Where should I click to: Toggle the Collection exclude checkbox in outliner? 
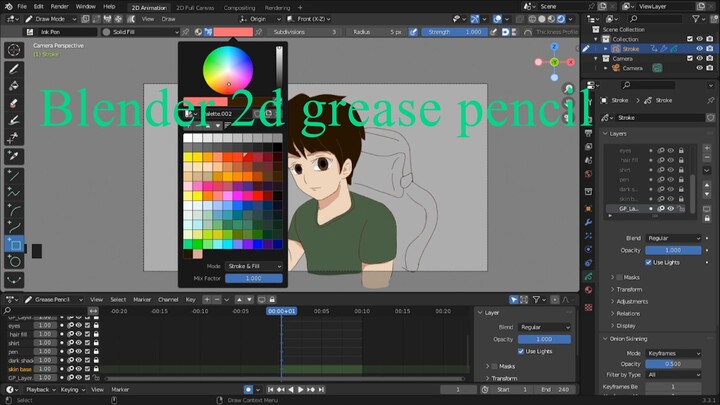pyautogui.click(x=690, y=39)
